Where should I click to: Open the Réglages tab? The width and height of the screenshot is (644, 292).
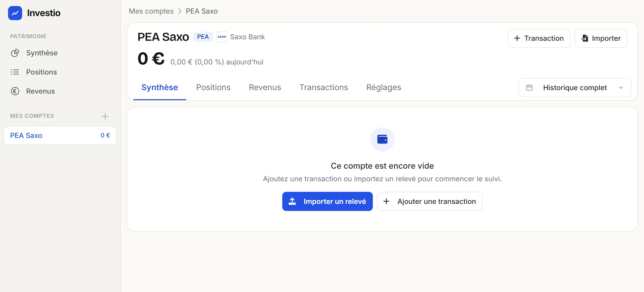coord(384,87)
